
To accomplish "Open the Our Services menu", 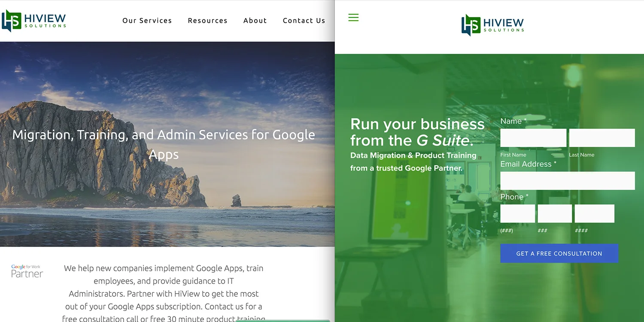I will pos(147,21).
